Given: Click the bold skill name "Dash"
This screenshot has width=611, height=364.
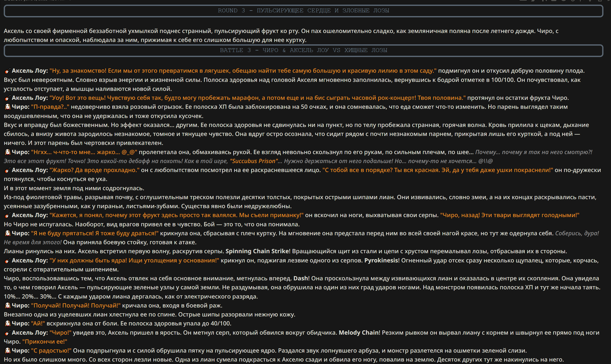Looking at the screenshot, I should click(301, 278).
